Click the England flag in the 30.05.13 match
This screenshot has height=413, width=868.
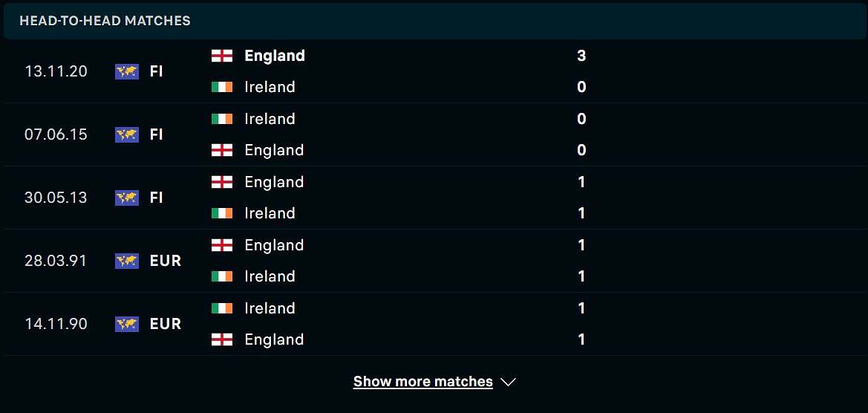pos(222,182)
